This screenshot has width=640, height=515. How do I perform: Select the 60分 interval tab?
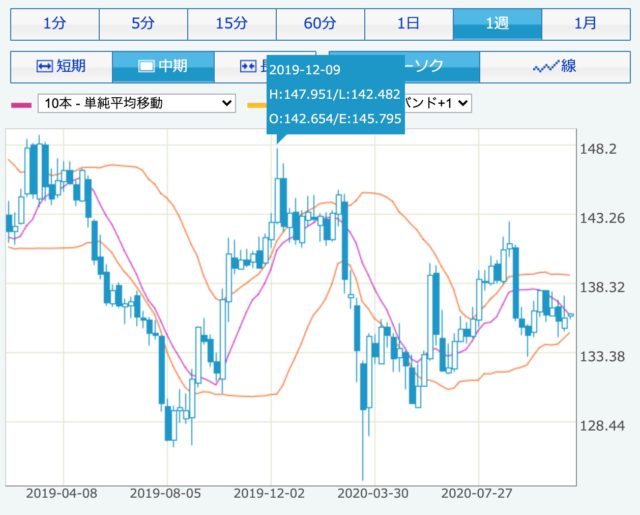pos(320,22)
